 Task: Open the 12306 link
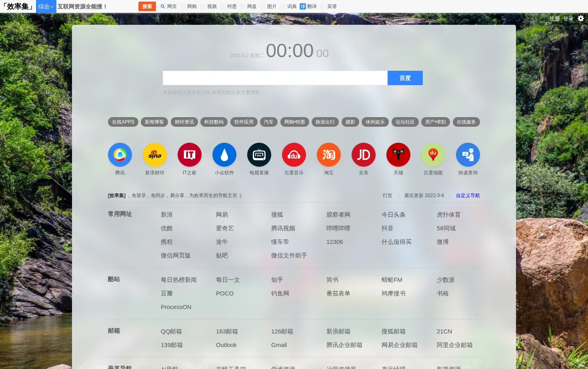[335, 242]
